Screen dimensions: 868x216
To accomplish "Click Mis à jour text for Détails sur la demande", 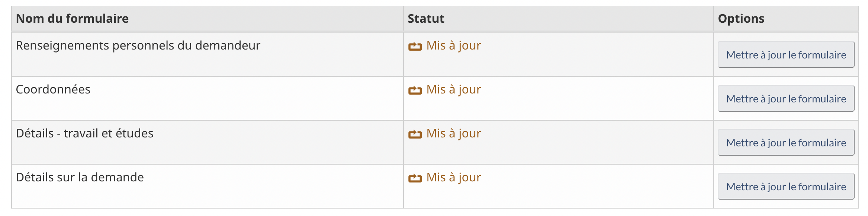I will click(x=454, y=177).
